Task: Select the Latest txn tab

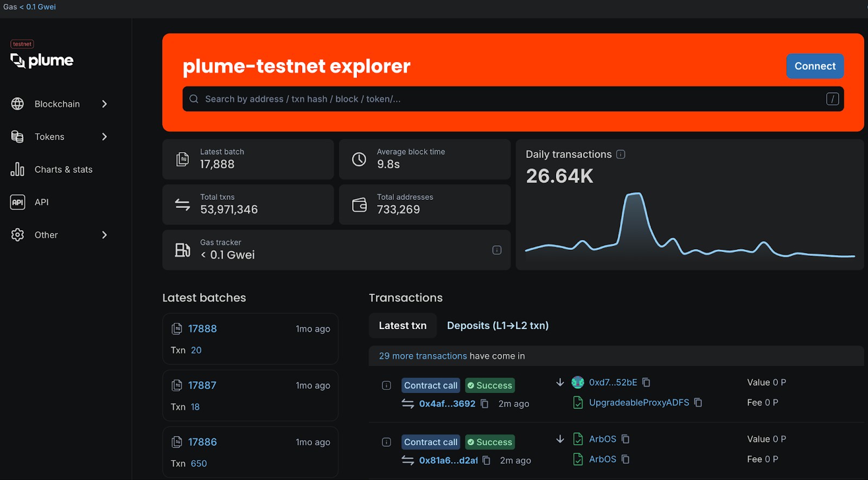Action: (x=403, y=325)
